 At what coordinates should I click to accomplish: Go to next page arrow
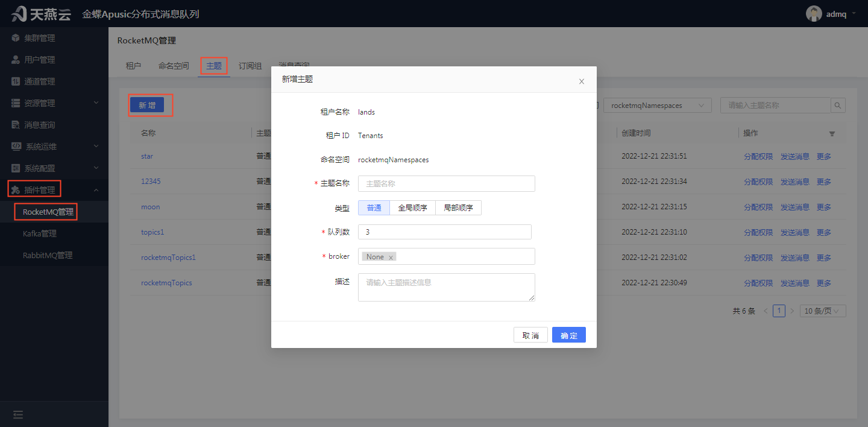coord(792,311)
